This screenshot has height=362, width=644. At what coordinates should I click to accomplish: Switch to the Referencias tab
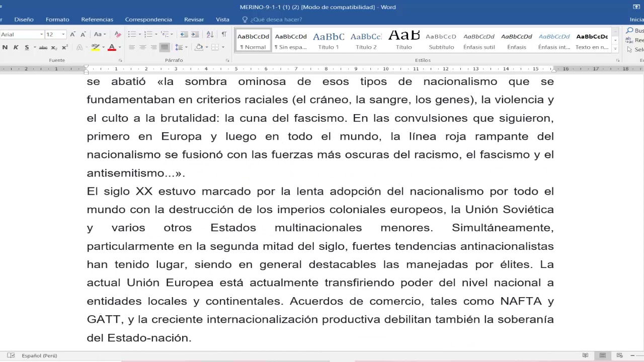click(97, 19)
